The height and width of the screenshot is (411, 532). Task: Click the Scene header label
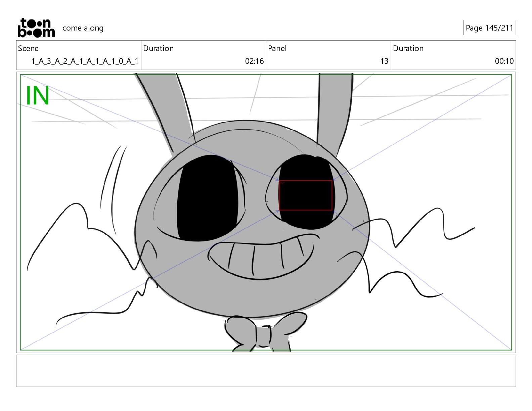click(x=28, y=48)
